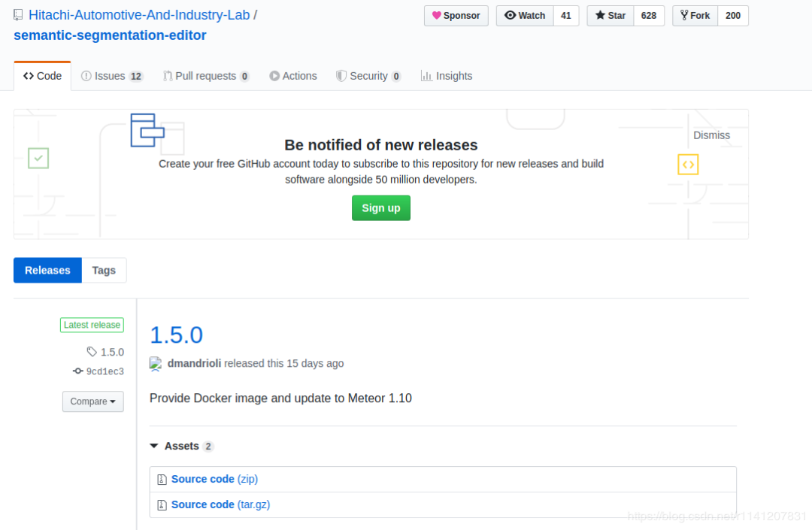This screenshot has height=530, width=812.
Task: Click the dmandrioli avatar image
Action: tap(156, 364)
